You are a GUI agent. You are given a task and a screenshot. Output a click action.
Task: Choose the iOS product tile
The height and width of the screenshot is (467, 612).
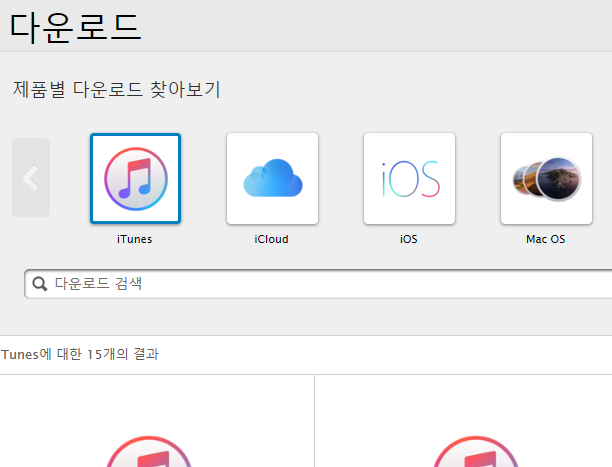pos(409,178)
